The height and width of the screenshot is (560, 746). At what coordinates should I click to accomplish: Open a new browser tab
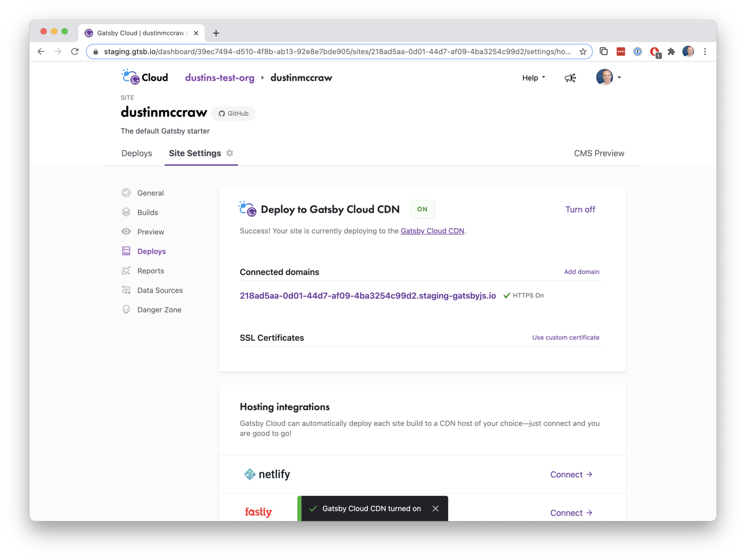pyautogui.click(x=216, y=33)
